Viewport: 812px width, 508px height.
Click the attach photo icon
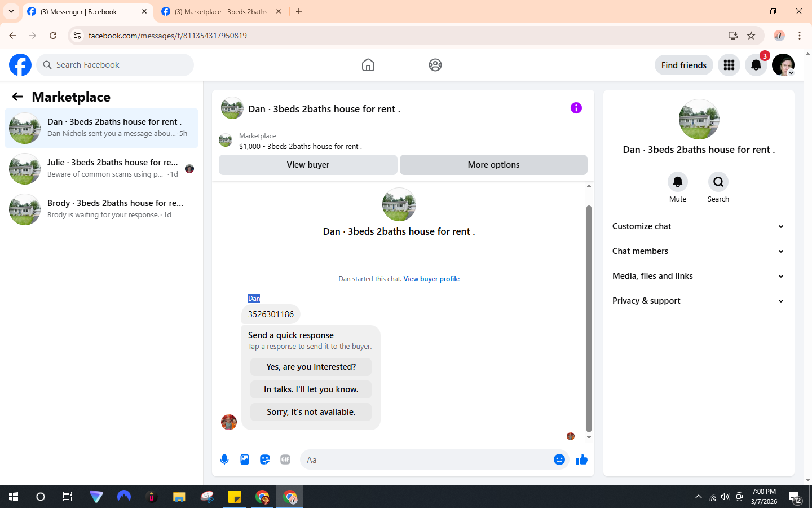click(245, 459)
